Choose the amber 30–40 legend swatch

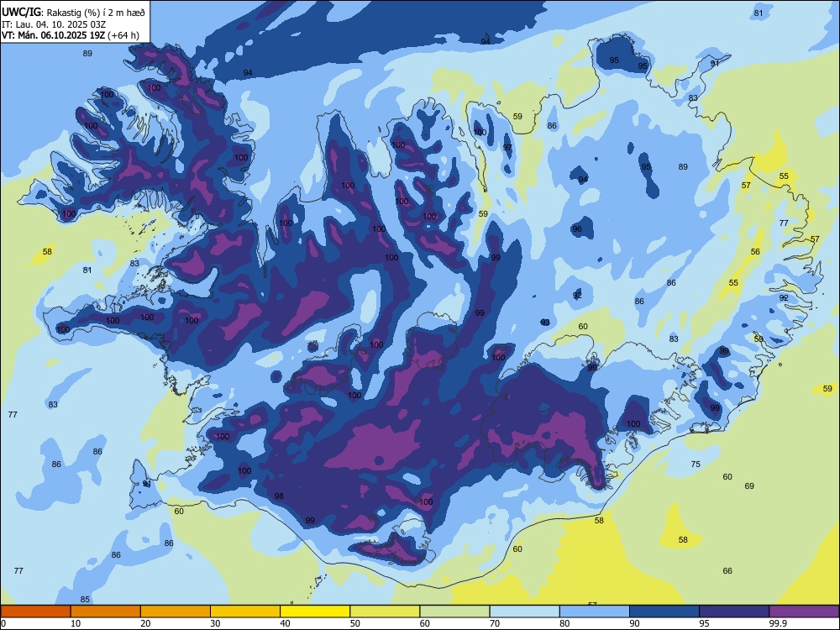(245, 612)
